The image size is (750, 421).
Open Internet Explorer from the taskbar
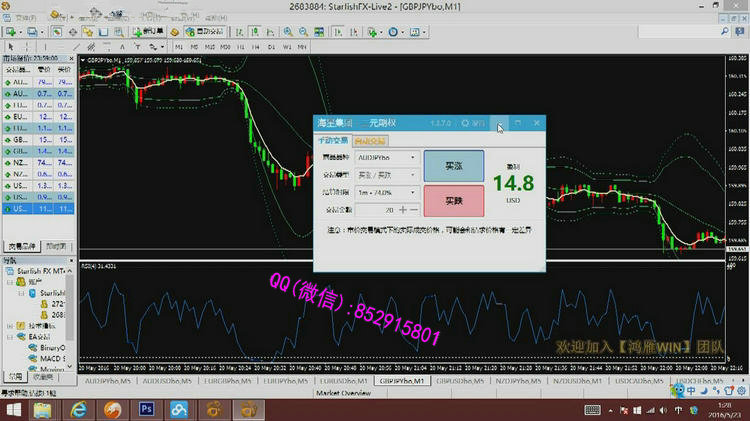click(x=80, y=409)
